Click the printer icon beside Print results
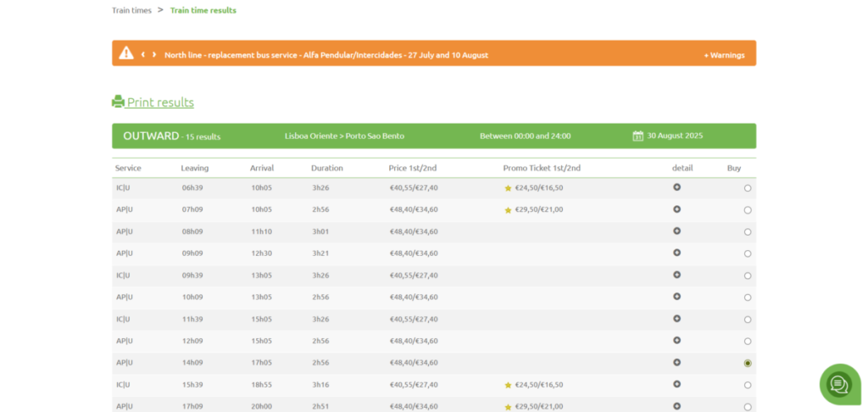Viewport: 868px width, 412px height. (118, 102)
